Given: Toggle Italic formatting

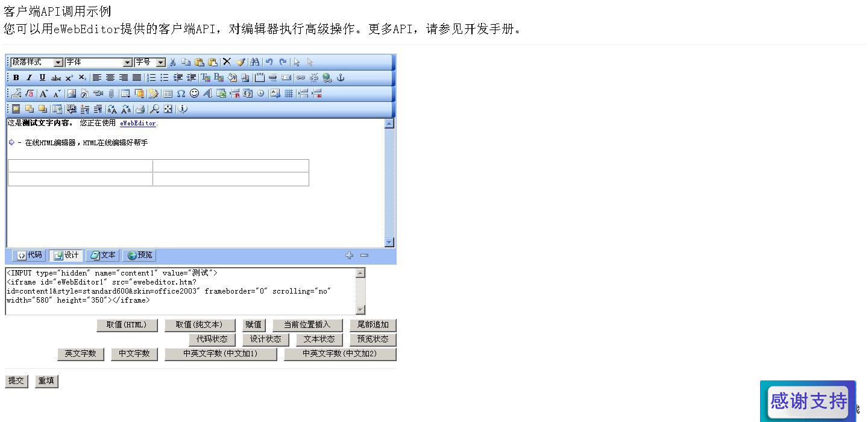Looking at the screenshot, I should coord(29,78).
